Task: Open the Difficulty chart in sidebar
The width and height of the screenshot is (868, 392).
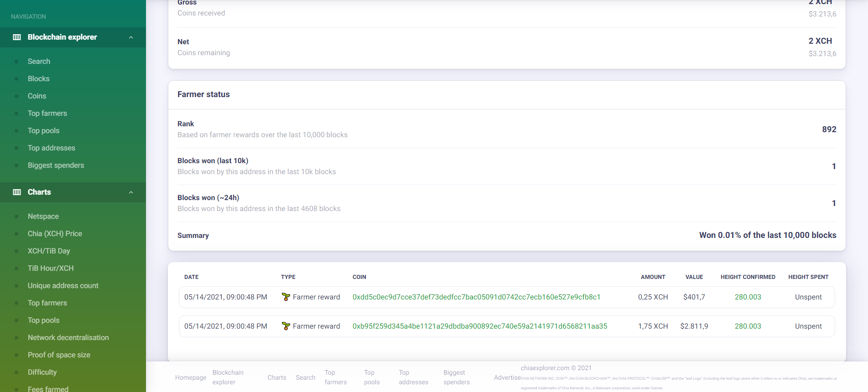Action: 42,372
